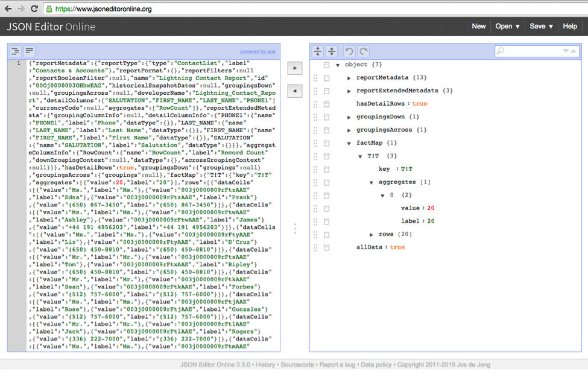The height and width of the screenshot is (370, 588).
Task: Undo last action in tree editor
Action: (x=349, y=51)
